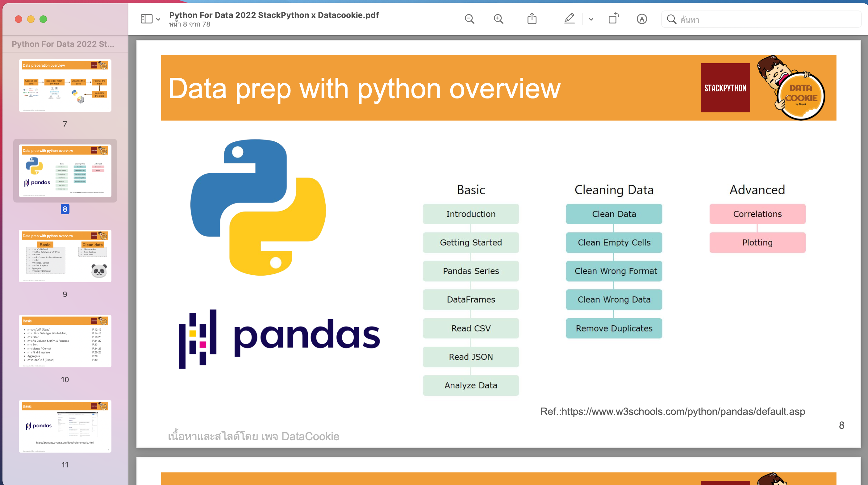Click the sidebar document title header
Viewport: 868px width, 485px height.
[63, 44]
